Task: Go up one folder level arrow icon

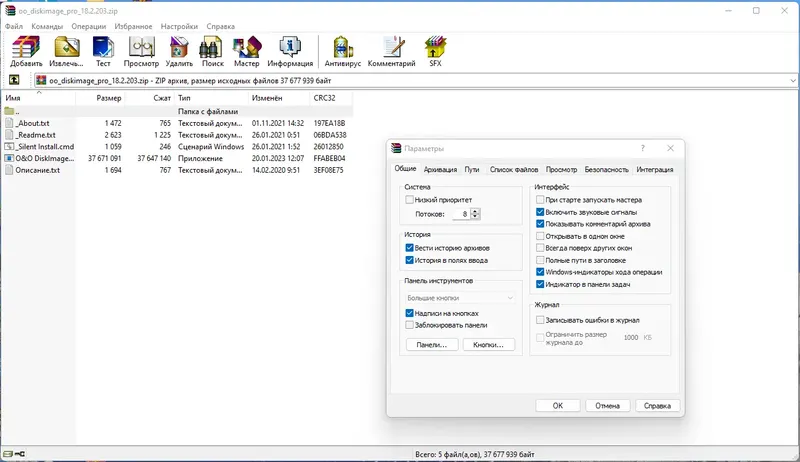Action: click(14, 80)
